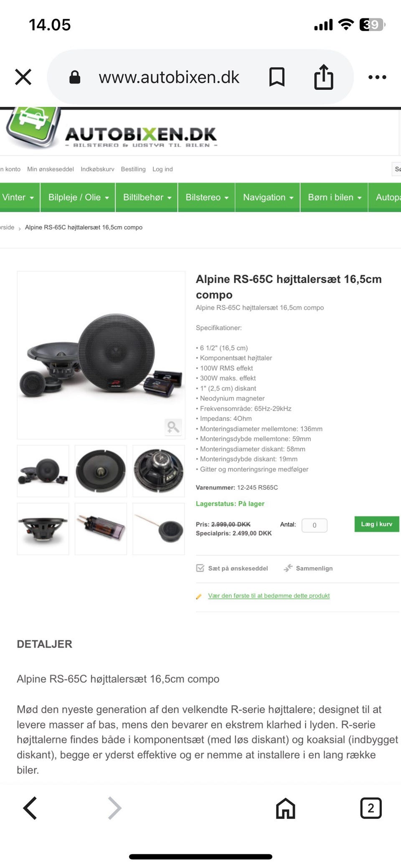The width and height of the screenshot is (401, 868).
Task: Open the Indkøbskurv link
Action: [x=97, y=169]
